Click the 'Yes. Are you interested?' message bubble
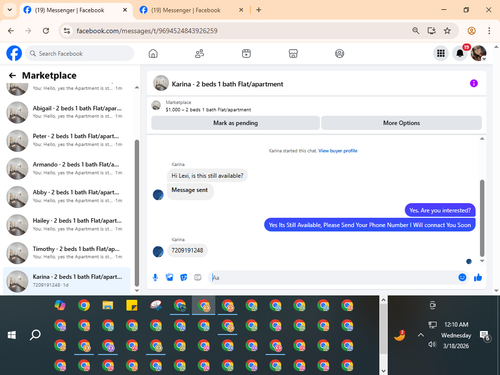 (x=440, y=210)
